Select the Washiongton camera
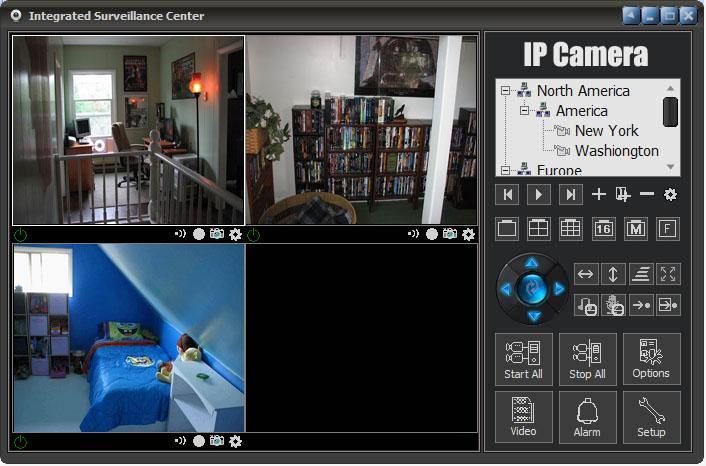 [617, 151]
